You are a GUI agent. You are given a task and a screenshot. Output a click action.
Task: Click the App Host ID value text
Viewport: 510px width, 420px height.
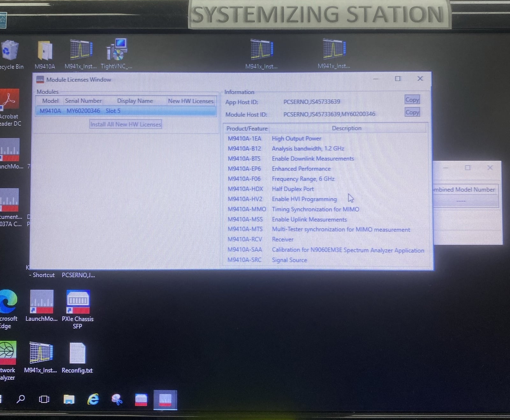[311, 102]
